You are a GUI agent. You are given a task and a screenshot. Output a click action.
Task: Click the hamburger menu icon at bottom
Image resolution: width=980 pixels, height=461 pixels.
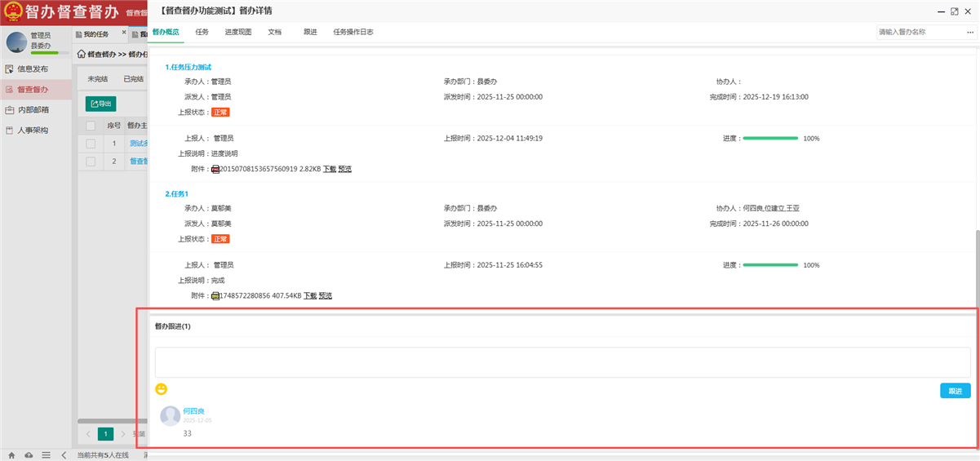coord(47,454)
